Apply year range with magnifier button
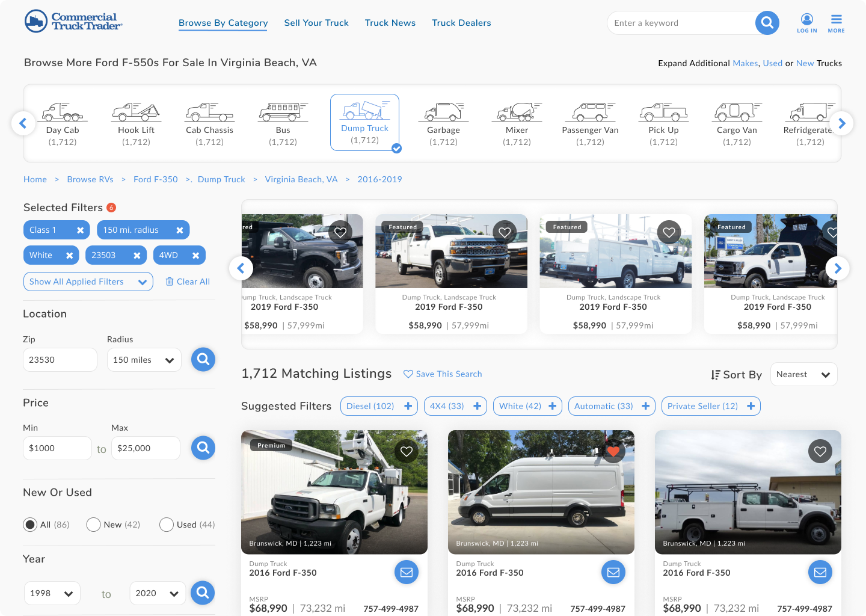This screenshot has height=616, width=866. click(x=203, y=593)
